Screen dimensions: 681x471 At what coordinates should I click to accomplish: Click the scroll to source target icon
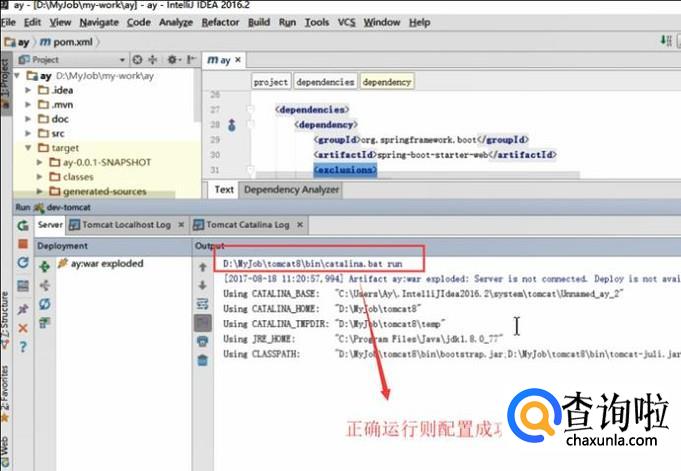click(x=137, y=60)
